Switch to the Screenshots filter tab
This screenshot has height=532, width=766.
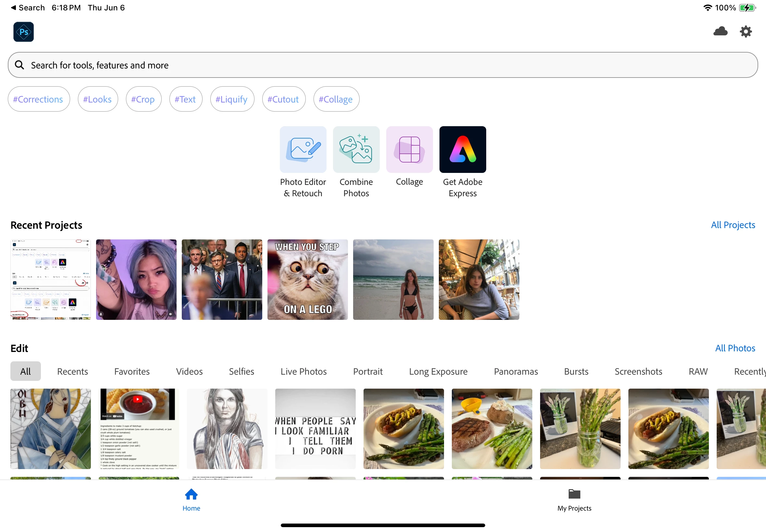tap(638, 371)
